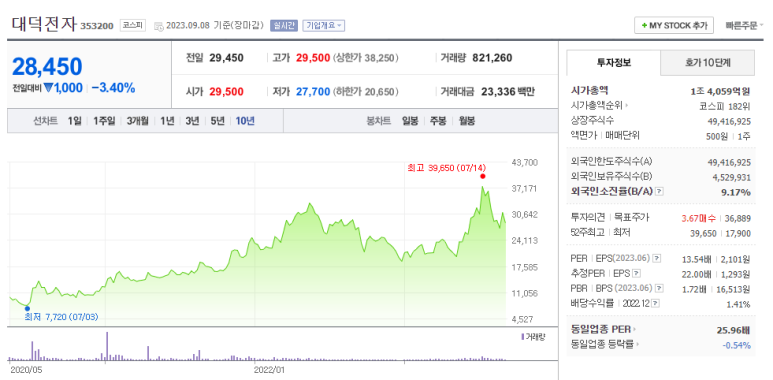The height and width of the screenshot is (380, 773).
Task: Click the blue 최저 7,720 low dot
Action: (x=27, y=309)
